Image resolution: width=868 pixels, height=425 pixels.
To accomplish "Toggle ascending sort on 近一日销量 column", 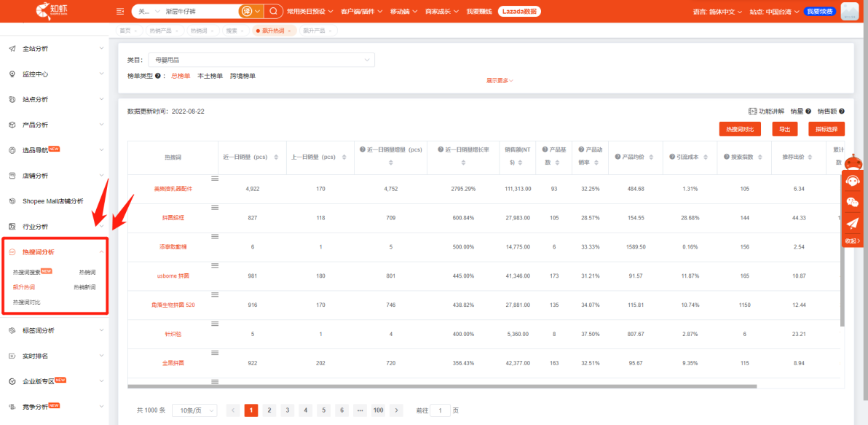I will (x=276, y=154).
